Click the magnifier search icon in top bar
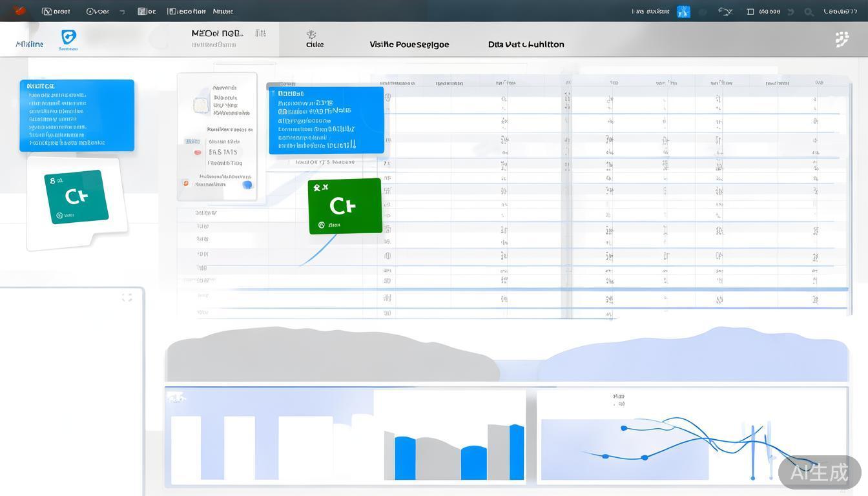The height and width of the screenshot is (496, 868). pyautogui.click(x=809, y=12)
